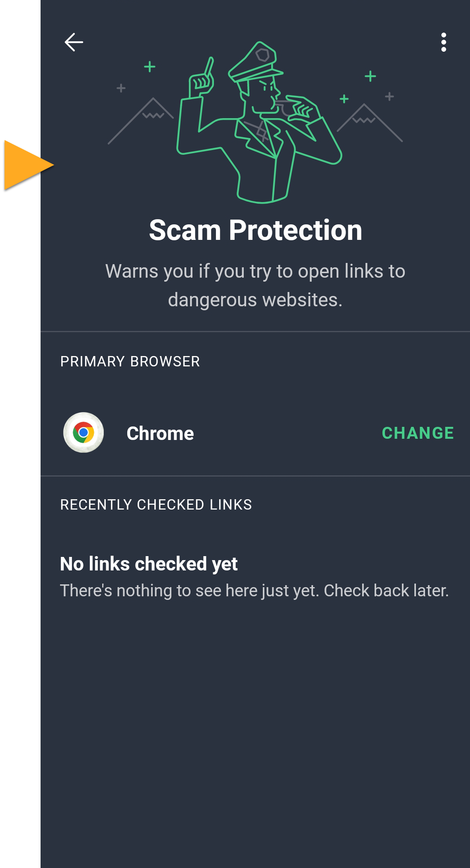Click the Chrome browser icon
Image resolution: width=470 pixels, height=868 pixels.
[x=84, y=432]
